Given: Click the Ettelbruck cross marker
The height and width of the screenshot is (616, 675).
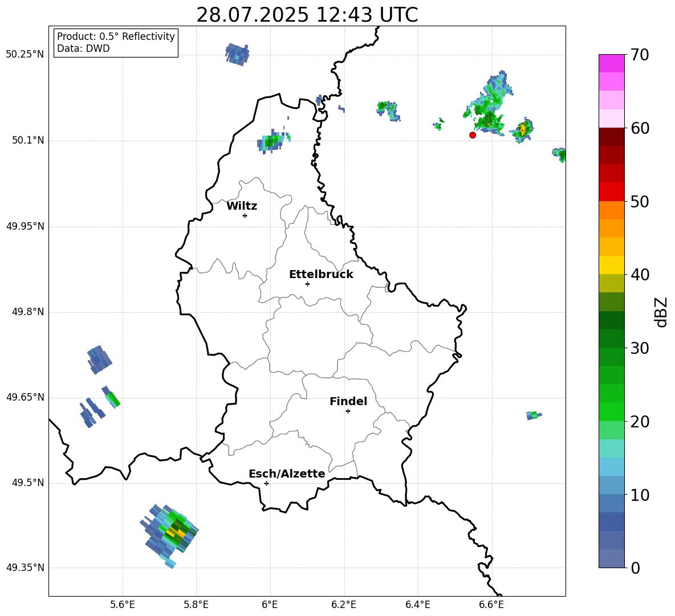Looking at the screenshot, I should tap(307, 284).
